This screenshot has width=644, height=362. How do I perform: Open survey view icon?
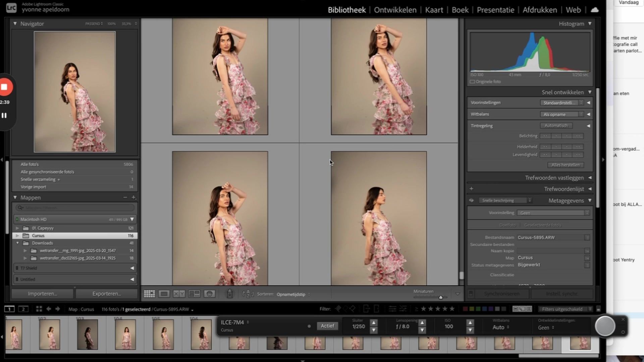click(x=194, y=294)
